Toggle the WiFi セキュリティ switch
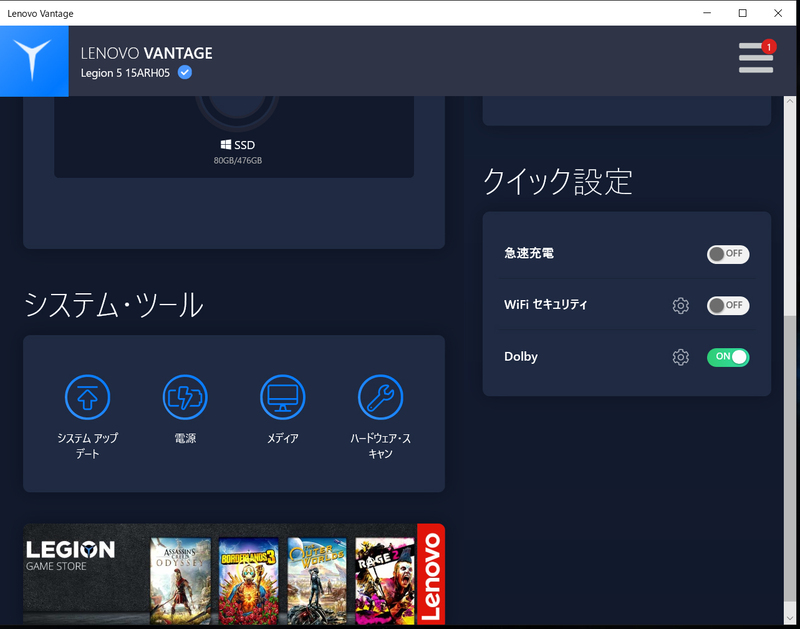The height and width of the screenshot is (629, 800). pos(728,306)
